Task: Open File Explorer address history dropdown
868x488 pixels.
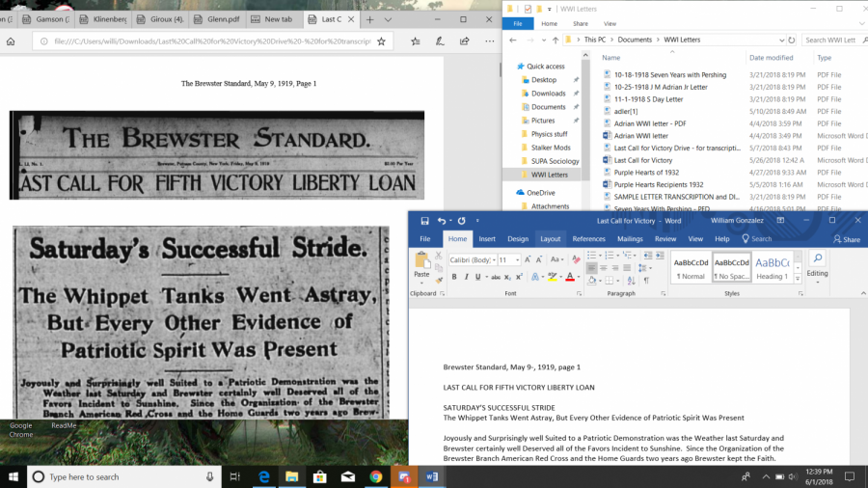Action: (x=781, y=40)
